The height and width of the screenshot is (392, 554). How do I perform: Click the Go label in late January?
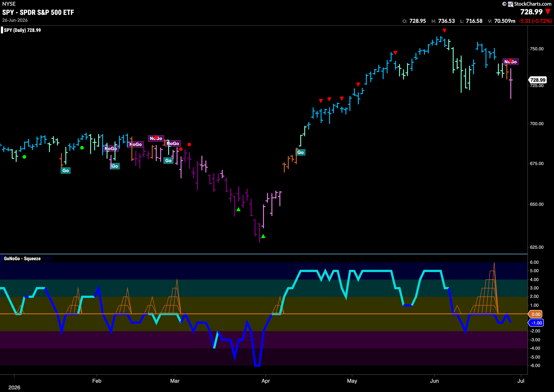pyautogui.click(x=65, y=171)
